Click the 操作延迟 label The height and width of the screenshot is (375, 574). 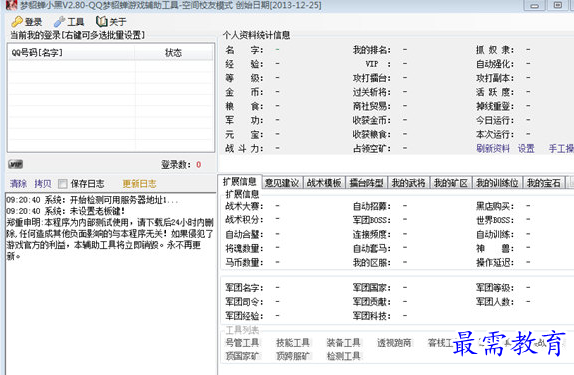pos(495,263)
